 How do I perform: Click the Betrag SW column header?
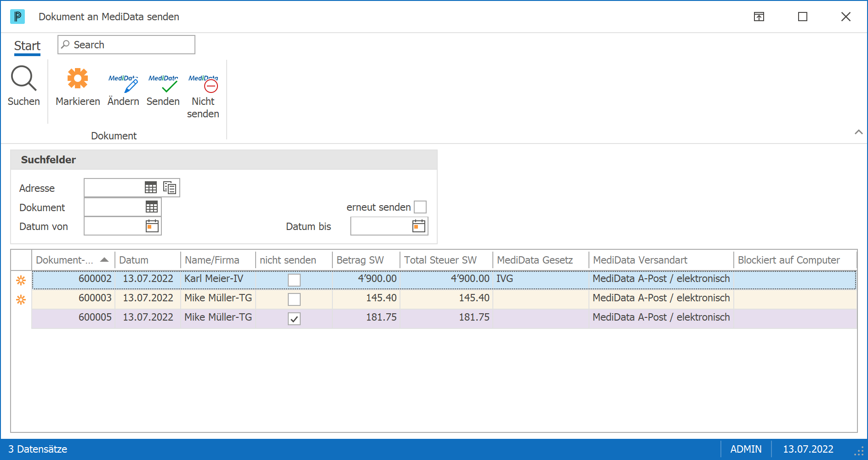coord(366,260)
